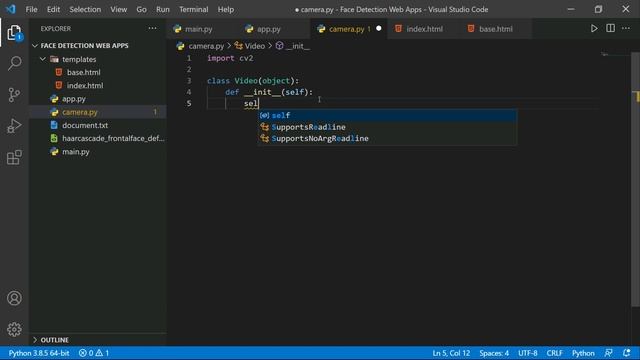Open the Terminal menu
The image size is (640, 360).
click(193, 9)
